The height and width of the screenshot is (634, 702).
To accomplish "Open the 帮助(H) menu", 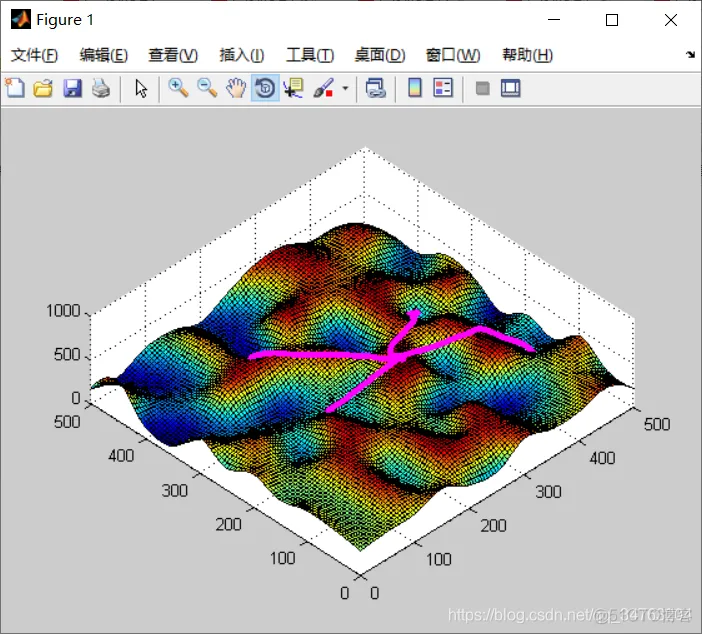I will [527, 55].
